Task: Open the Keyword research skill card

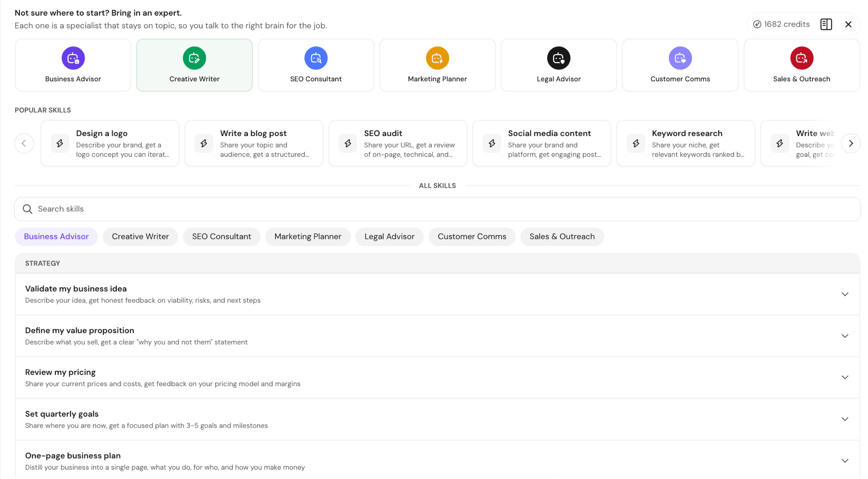Action: (686, 143)
